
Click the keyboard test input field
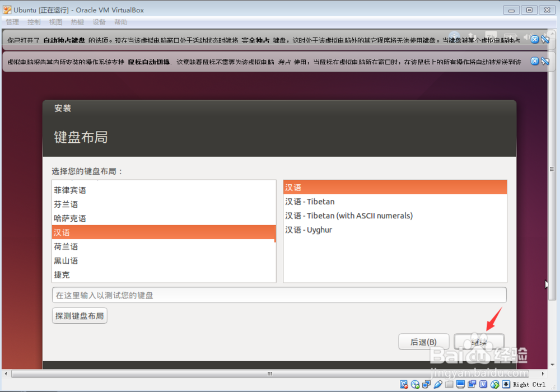tap(279, 295)
